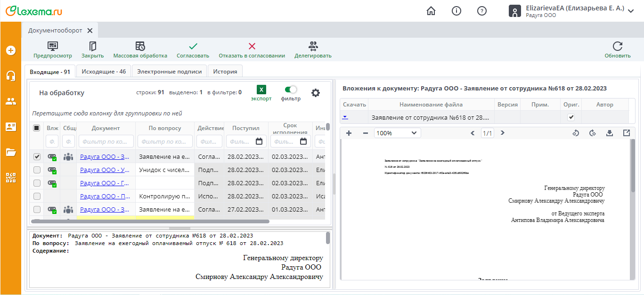Switch to the Исходящие - 46 tab
The width and height of the screenshot is (644, 295).
pos(104,72)
